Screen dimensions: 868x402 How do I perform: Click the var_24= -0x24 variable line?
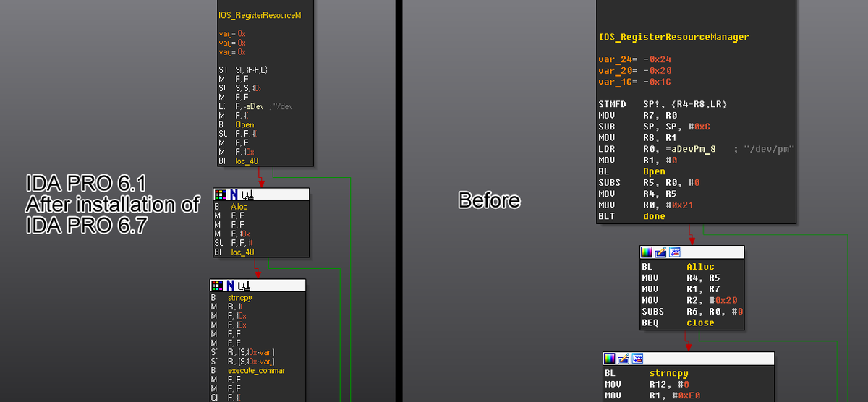click(x=635, y=59)
